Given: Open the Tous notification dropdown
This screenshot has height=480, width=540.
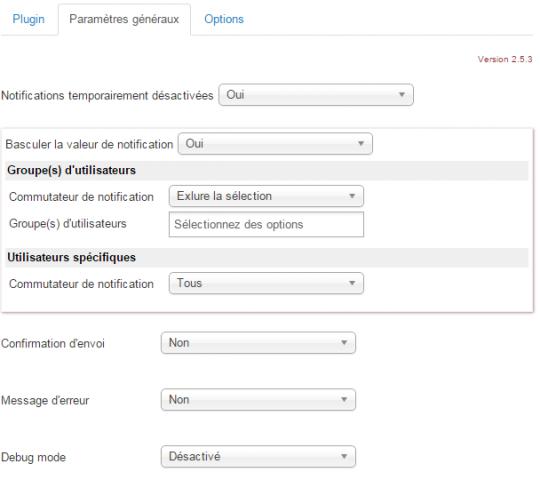Looking at the screenshot, I should point(266,283).
